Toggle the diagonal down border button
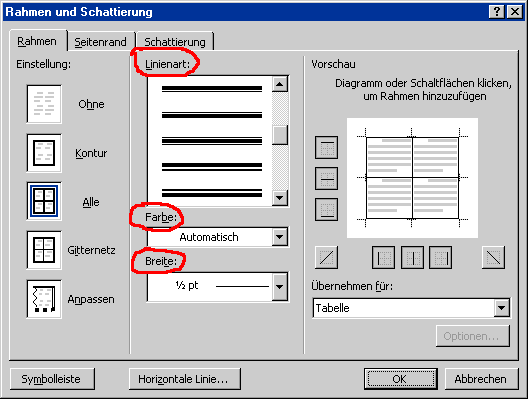This screenshot has height=399, width=528. click(493, 258)
